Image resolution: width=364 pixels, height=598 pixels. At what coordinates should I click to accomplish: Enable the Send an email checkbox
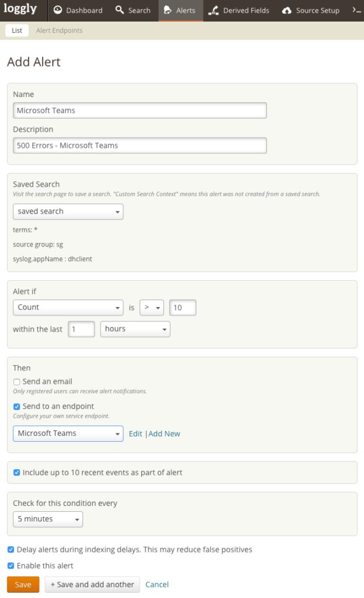[x=17, y=382]
